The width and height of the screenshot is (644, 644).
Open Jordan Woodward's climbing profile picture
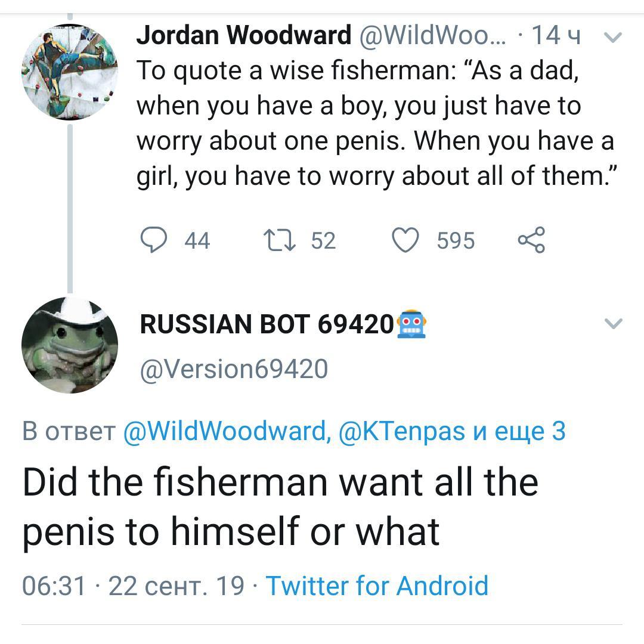pyautogui.click(x=69, y=72)
